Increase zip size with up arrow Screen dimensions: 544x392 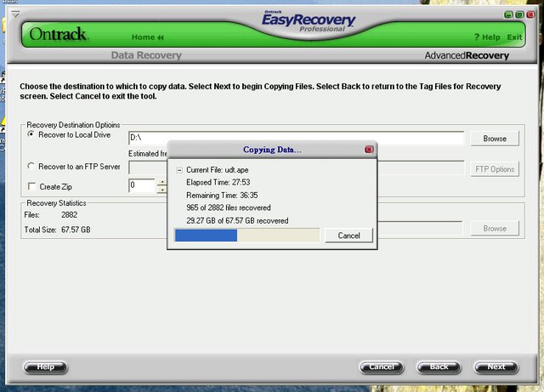tap(161, 182)
